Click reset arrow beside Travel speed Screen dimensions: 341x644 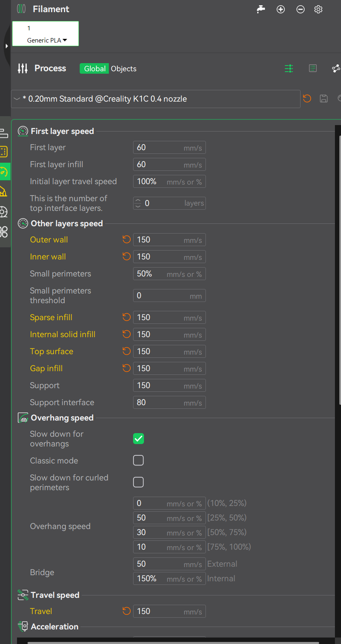[x=127, y=611]
